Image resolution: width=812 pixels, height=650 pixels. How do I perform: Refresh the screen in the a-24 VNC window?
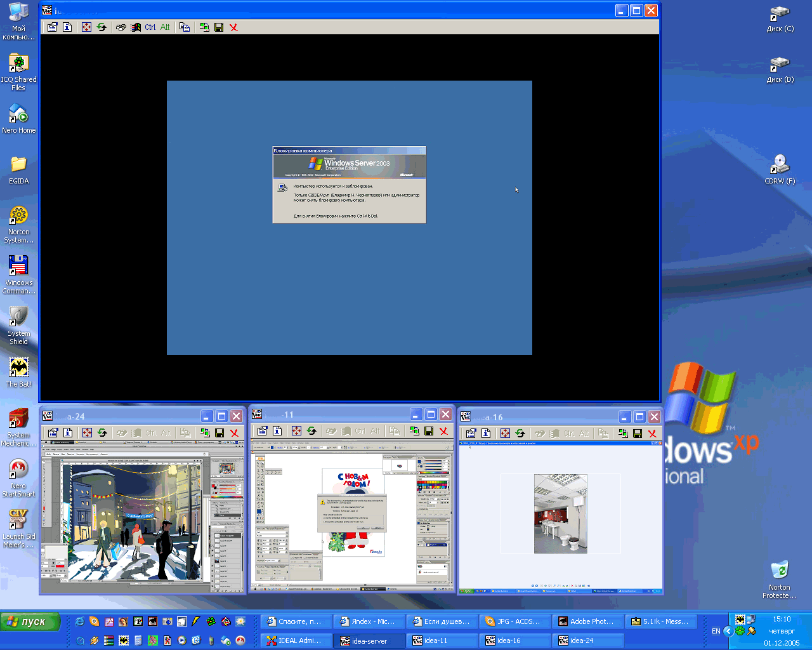point(102,433)
